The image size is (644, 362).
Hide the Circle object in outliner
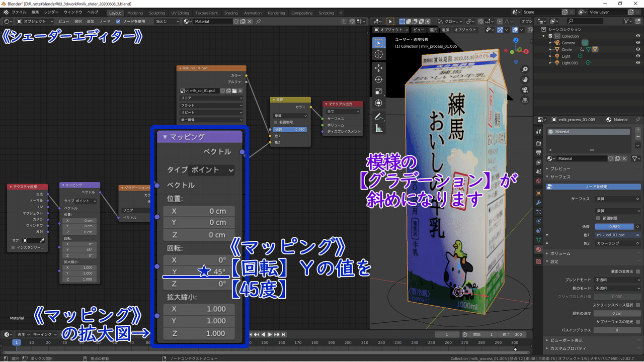click(x=638, y=49)
